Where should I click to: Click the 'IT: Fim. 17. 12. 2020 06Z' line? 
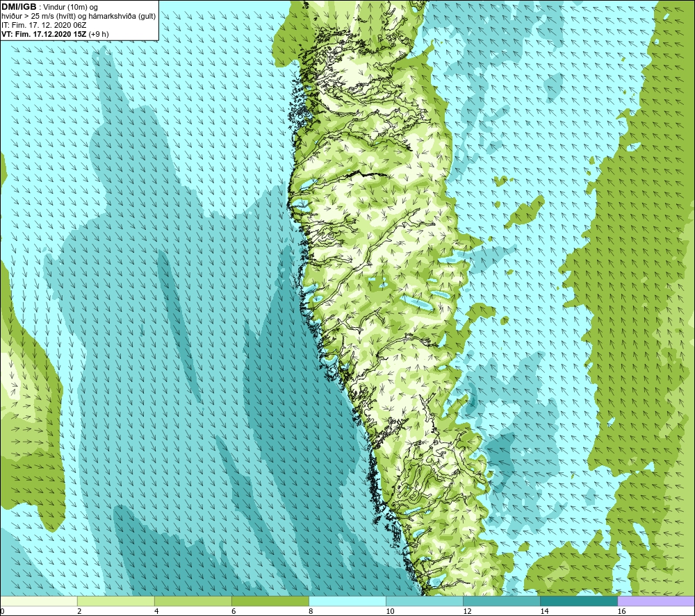(x=43, y=25)
